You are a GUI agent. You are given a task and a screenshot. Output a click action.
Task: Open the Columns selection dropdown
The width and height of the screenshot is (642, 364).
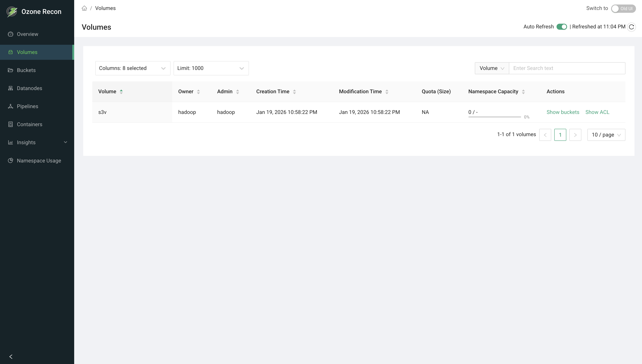pos(133,68)
